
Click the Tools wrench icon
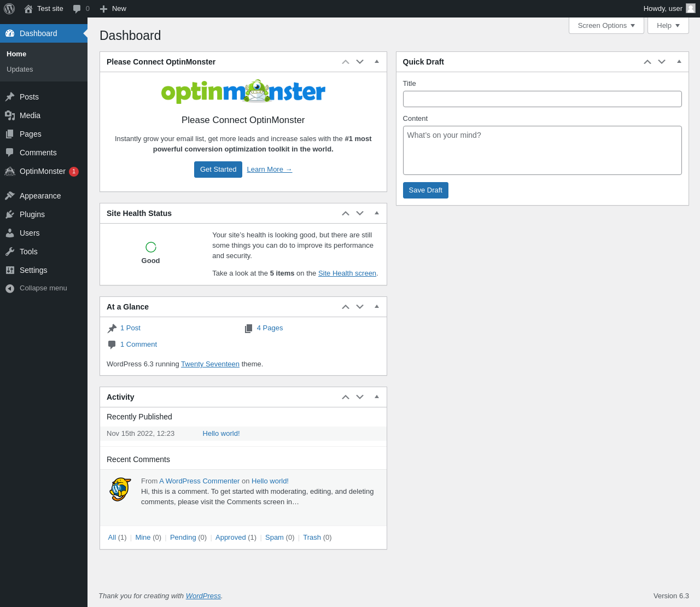coord(10,252)
